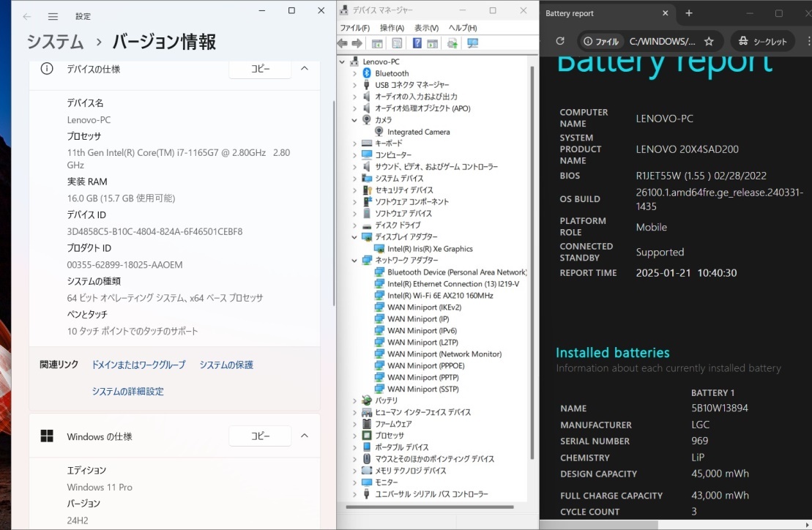Copy Windows specifications with コピー button

point(260,436)
